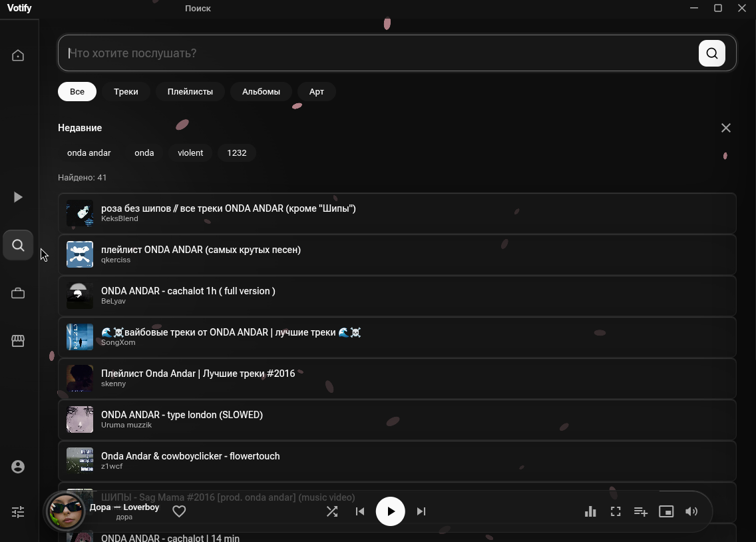Open the account profile icon in sidebar
Screen dimensions: 756x542
18,467
